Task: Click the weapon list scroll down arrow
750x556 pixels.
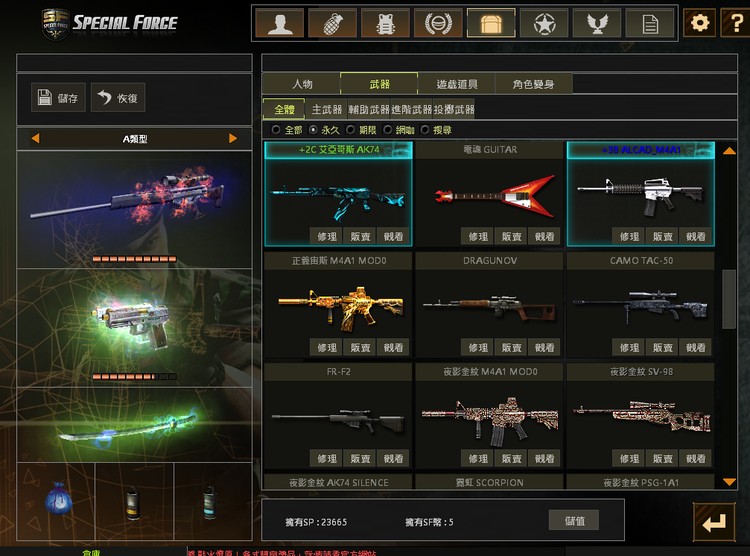Action: point(729,482)
